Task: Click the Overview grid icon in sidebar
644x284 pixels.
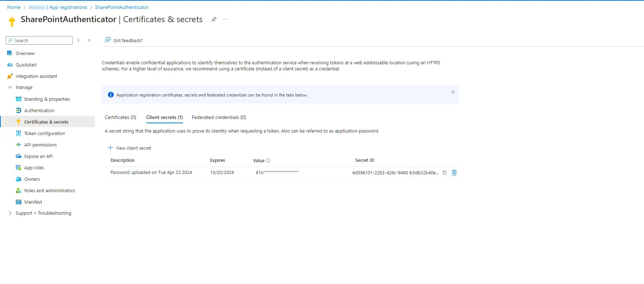Action: (x=10, y=53)
